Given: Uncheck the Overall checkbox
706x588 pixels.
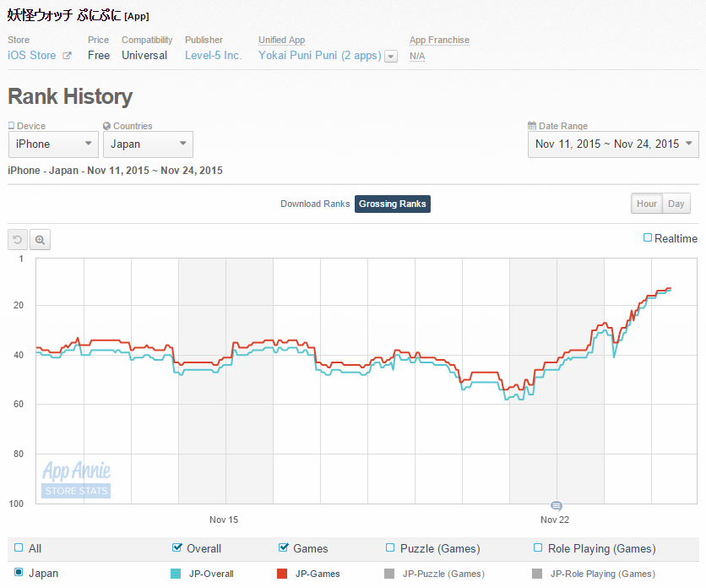Looking at the screenshot, I should [177, 547].
